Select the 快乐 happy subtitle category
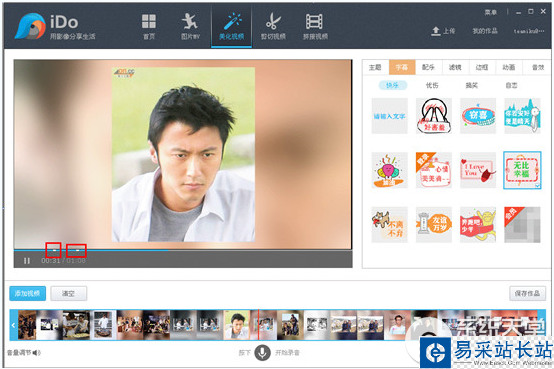 (x=393, y=85)
